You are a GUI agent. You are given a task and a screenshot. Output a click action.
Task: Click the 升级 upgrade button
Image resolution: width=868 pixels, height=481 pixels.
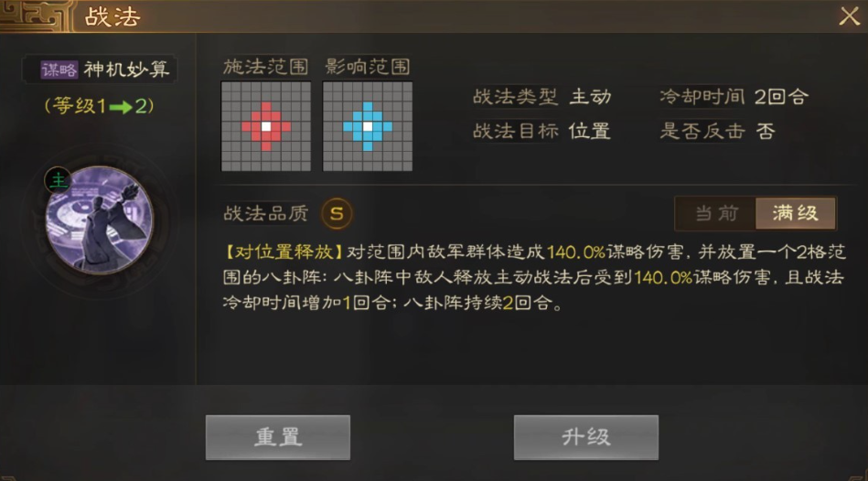point(586,437)
